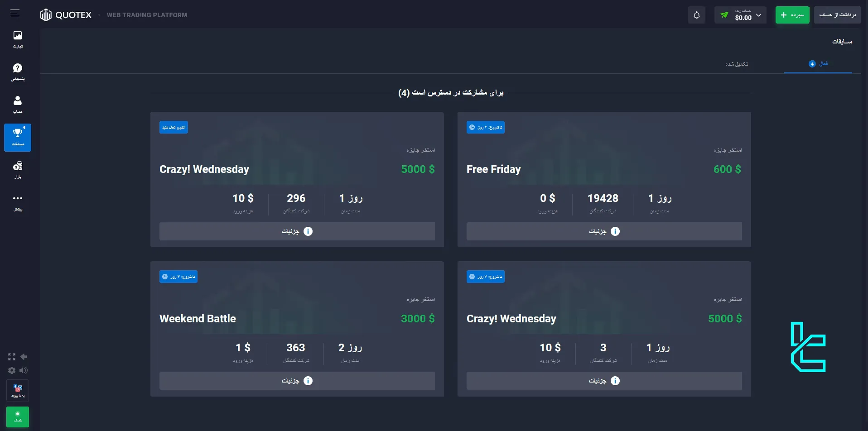Open the settings gear icon
This screenshot has width=868, height=431.
pyautogui.click(x=12, y=370)
